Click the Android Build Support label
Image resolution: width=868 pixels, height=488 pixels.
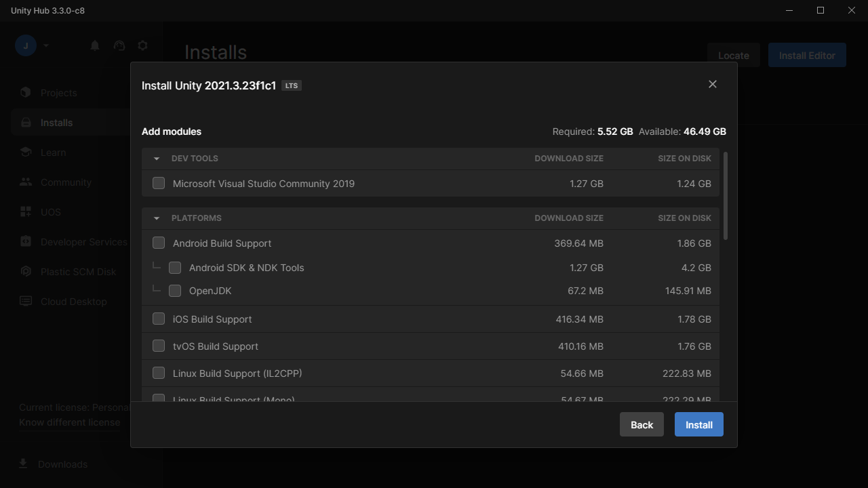click(x=222, y=243)
